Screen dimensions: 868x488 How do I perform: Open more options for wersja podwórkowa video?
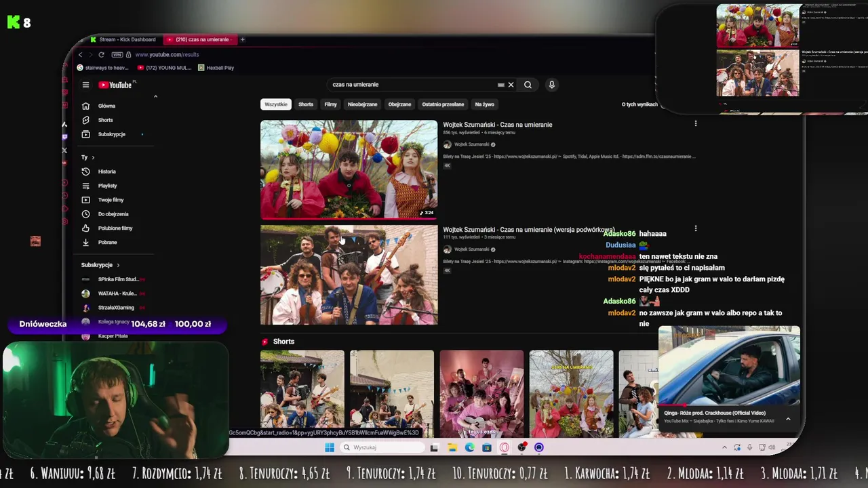point(695,228)
